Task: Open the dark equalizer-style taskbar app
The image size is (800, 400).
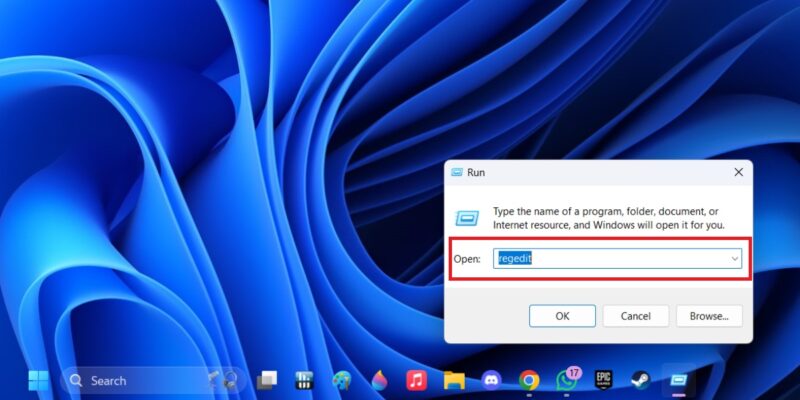Action: (304, 381)
